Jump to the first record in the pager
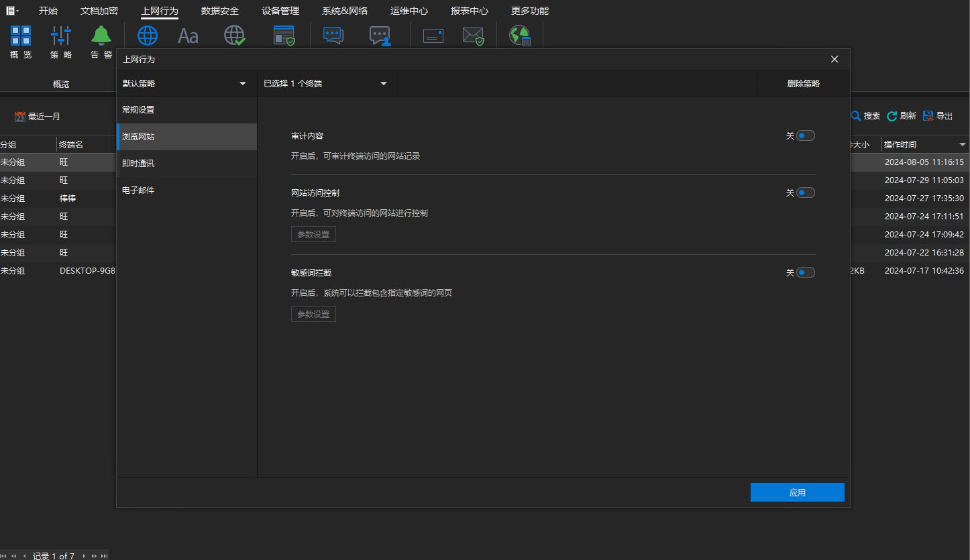This screenshot has width=970, height=560. point(5,556)
